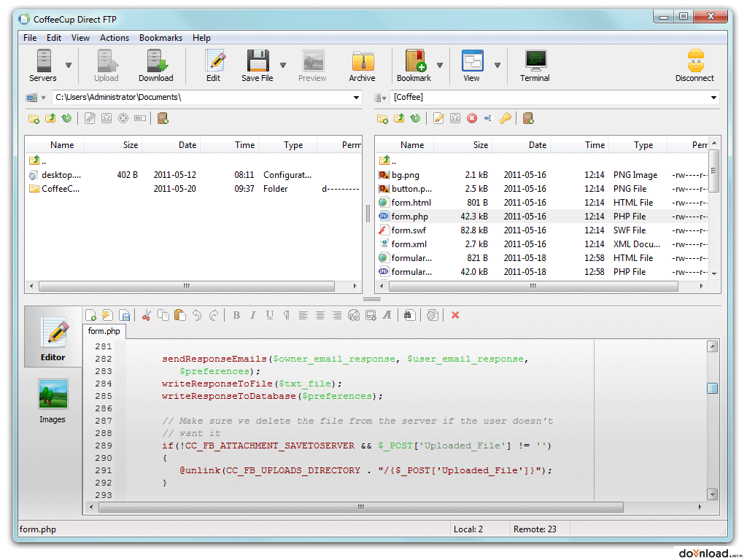Click the save icon in editor toolbar
This screenshot has height=560, width=747.
[124, 315]
